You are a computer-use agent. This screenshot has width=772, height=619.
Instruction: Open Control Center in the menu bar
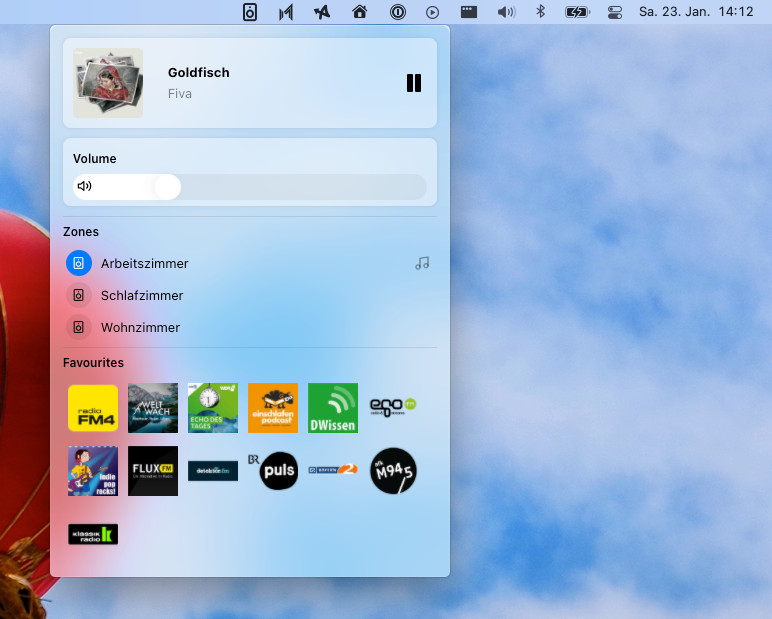point(615,12)
